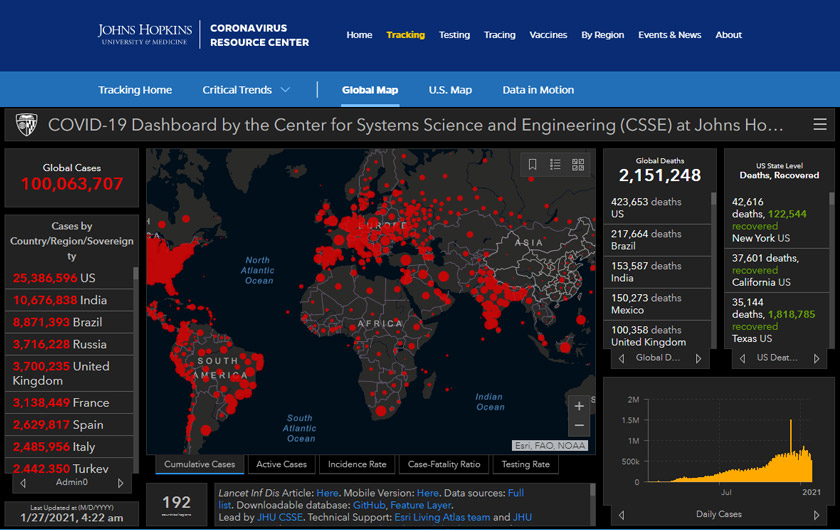Image resolution: width=840 pixels, height=530 pixels.
Task: Zoom out on the map
Action: 579,427
